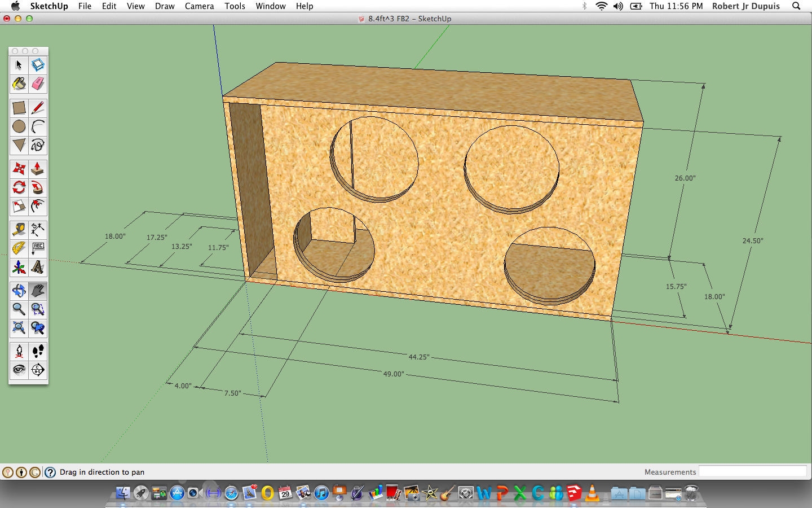Image resolution: width=812 pixels, height=508 pixels.
Task: Click the Zoom Extents tool
Action: [19, 328]
